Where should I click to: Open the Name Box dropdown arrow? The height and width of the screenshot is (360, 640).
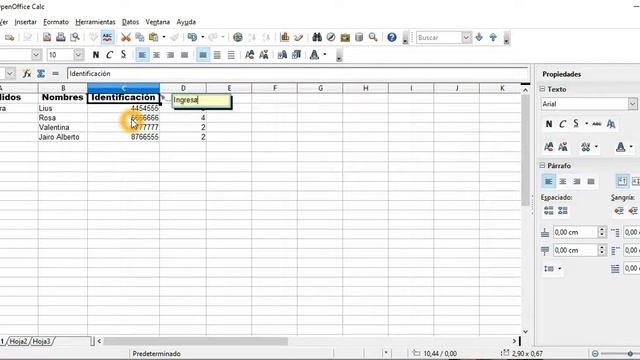coord(10,73)
